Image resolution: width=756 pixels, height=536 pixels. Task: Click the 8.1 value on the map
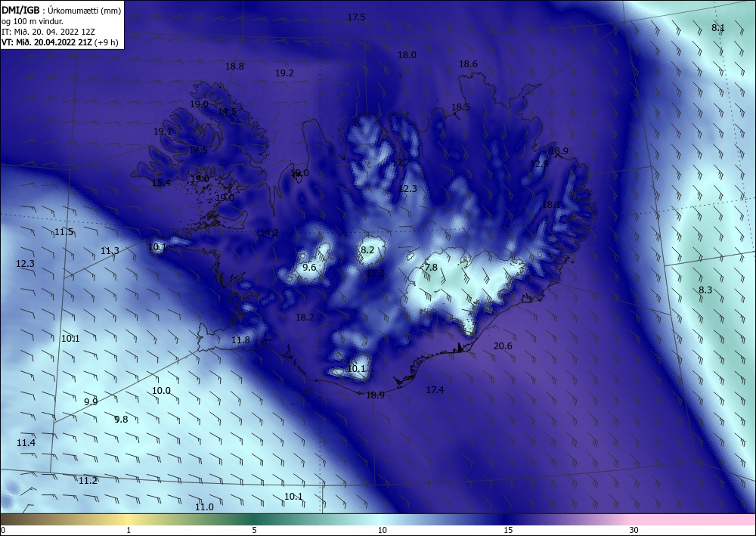pyautogui.click(x=718, y=28)
